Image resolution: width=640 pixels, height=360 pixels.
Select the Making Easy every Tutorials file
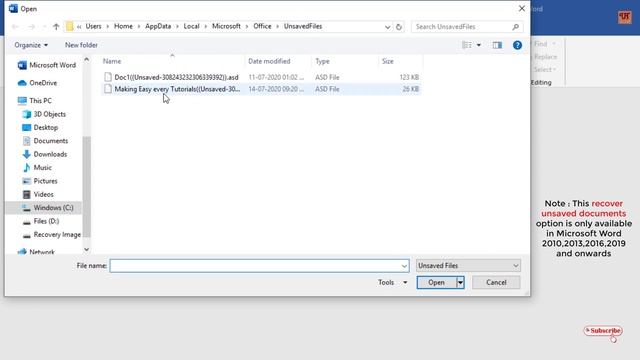point(261,89)
